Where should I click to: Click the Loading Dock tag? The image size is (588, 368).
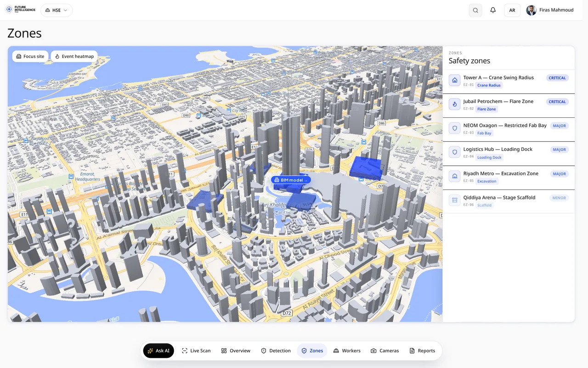[x=489, y=157]
